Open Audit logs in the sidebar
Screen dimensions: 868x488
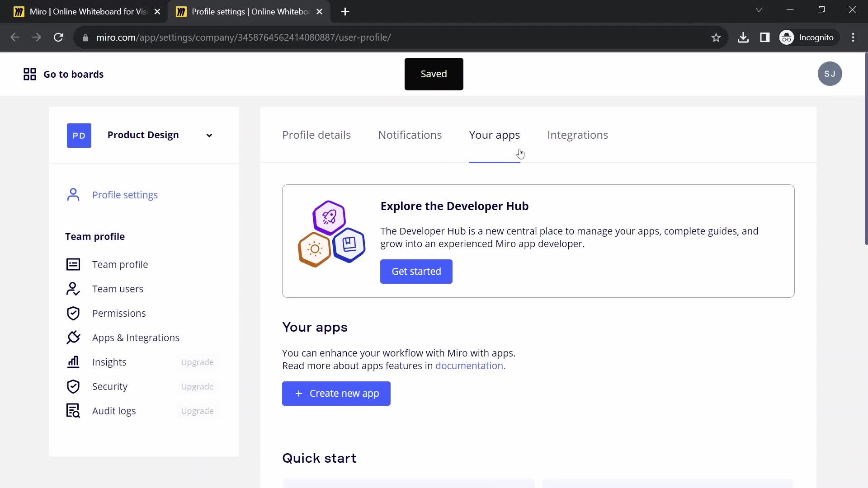click(x=114, y=411)
